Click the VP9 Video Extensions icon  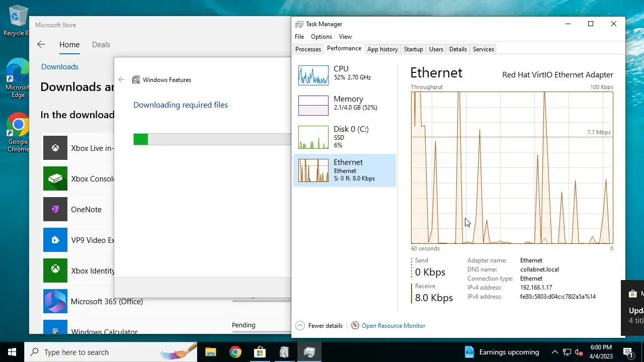(x=55, y=240)
